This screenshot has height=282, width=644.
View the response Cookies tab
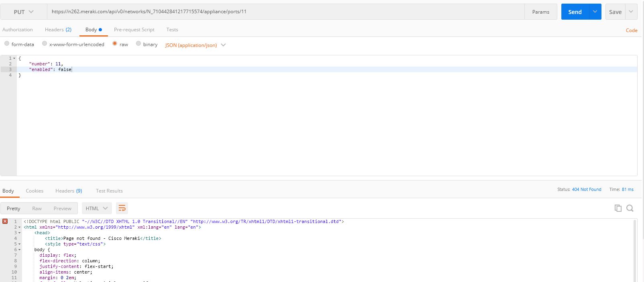pyautogui.click(x=35, y=191)
